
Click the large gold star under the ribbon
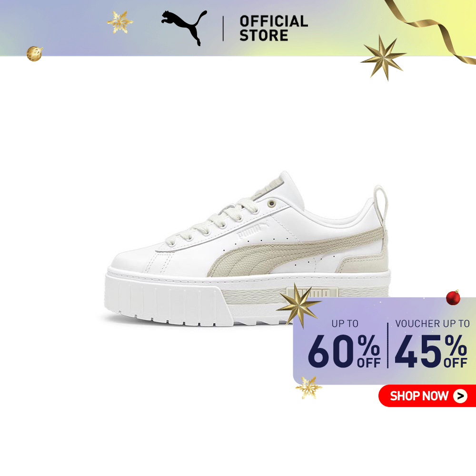[383, 58]
